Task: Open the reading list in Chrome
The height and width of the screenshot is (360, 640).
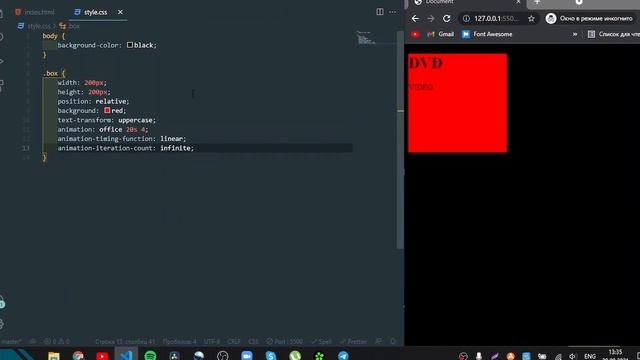Action: tap(613, 34)
